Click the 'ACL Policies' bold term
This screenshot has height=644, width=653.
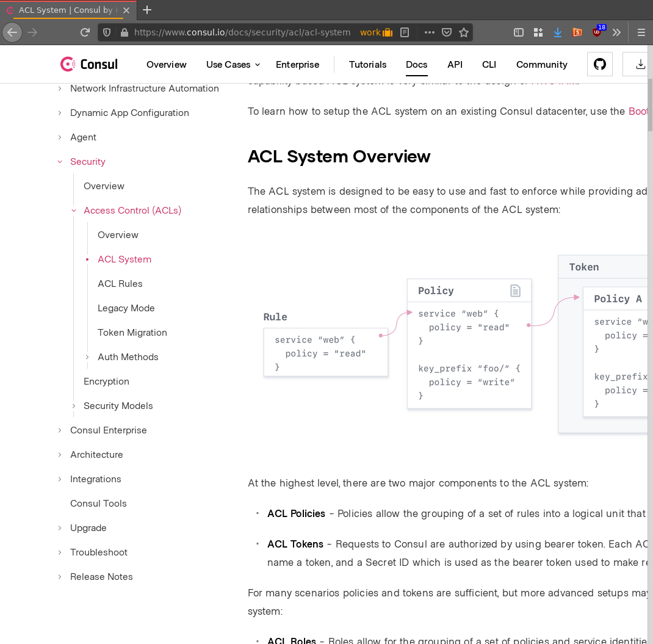296,513
